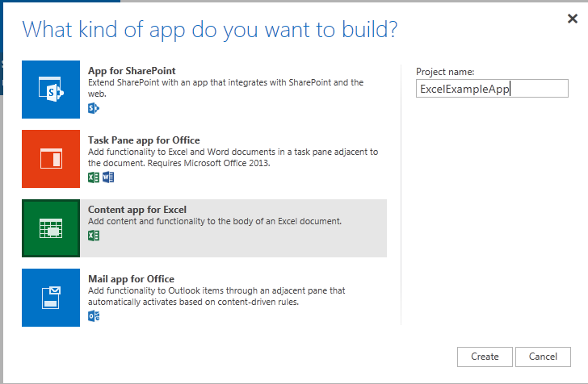The height and width of the screenshot is (384, 588).
Task: Click the 'Mail app for Office' title
Action: (131, 279)
